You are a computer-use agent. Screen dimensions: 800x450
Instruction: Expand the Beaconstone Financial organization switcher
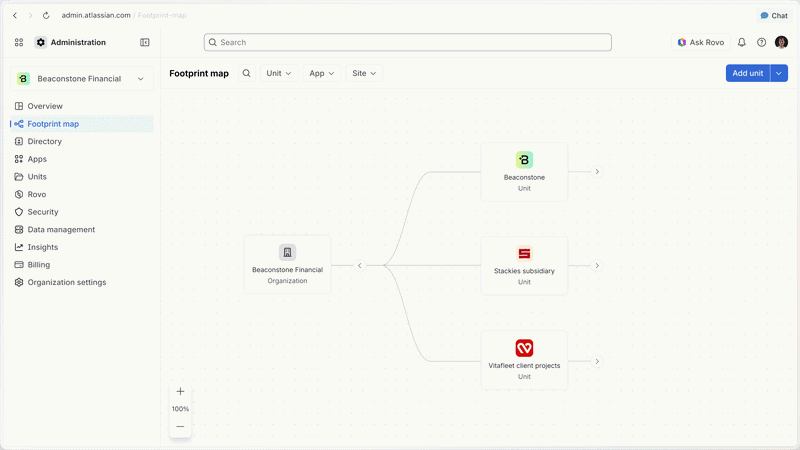pos(82,79)
